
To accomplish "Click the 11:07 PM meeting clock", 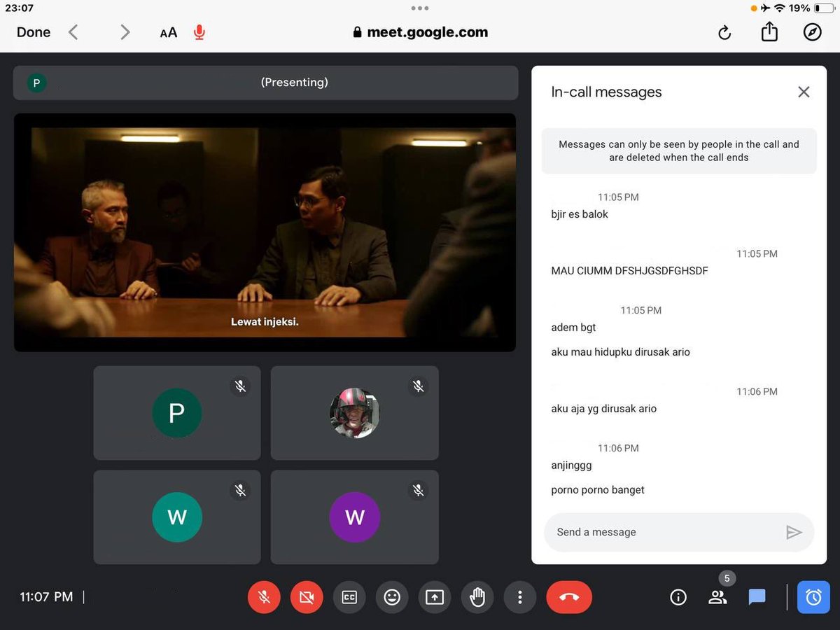I will pos(46,597).
